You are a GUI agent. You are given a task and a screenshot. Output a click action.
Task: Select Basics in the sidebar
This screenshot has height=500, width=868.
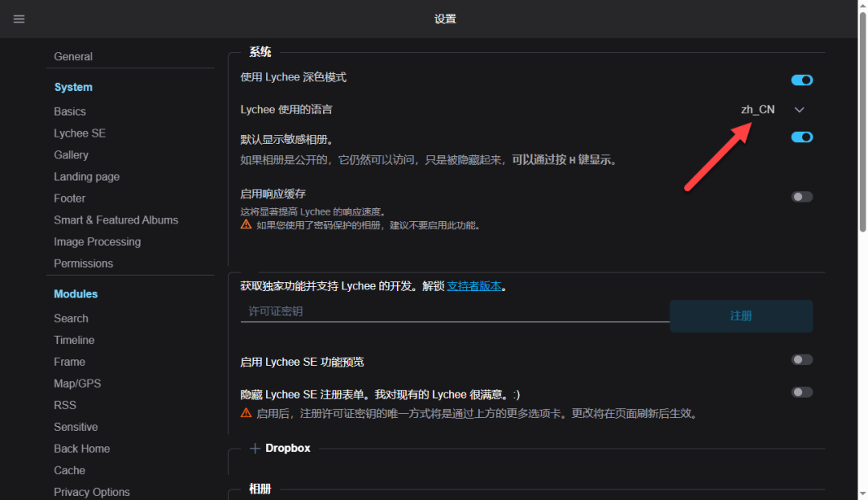70,112
